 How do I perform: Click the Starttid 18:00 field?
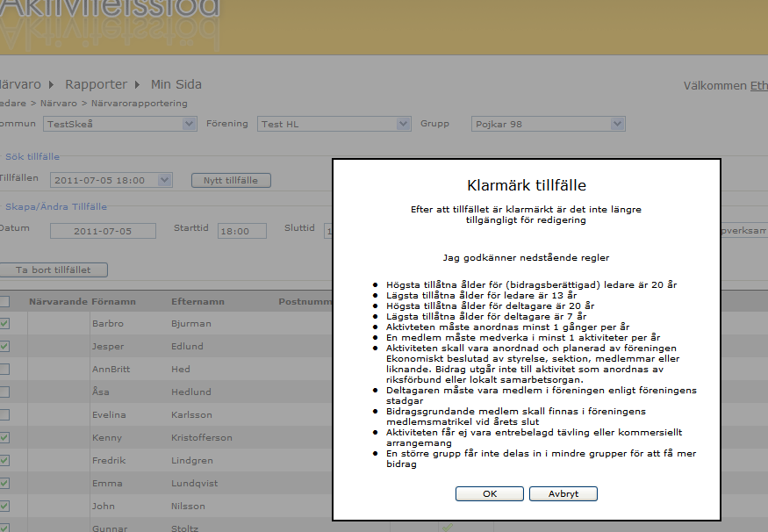point(242,231)
